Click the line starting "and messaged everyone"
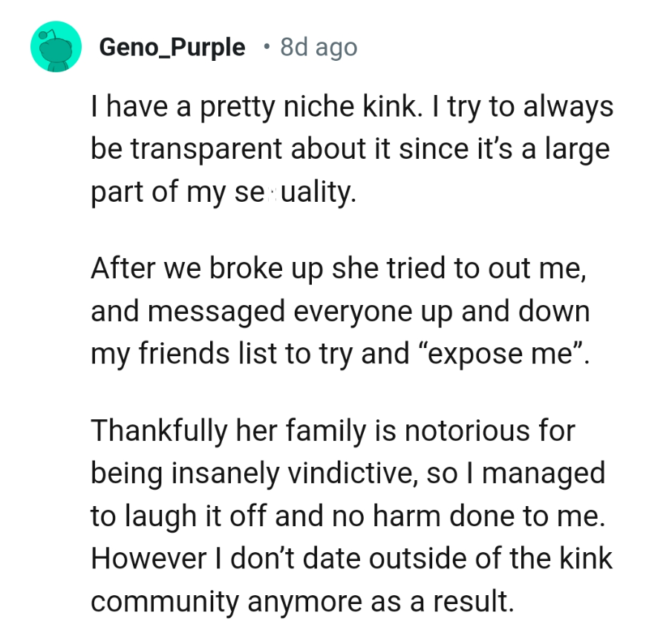 [x=340, y=312]
